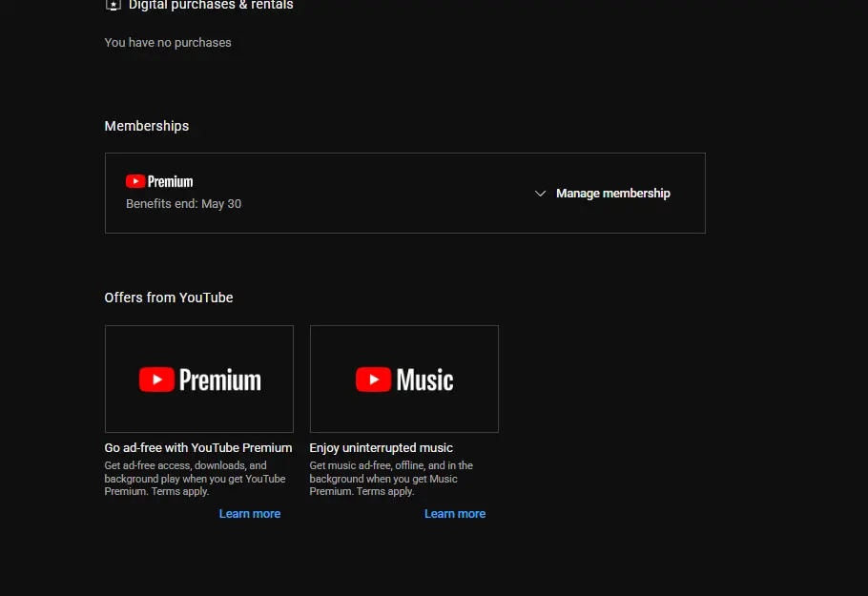Click 'Benefits end: May 30' text

[184, 204]
